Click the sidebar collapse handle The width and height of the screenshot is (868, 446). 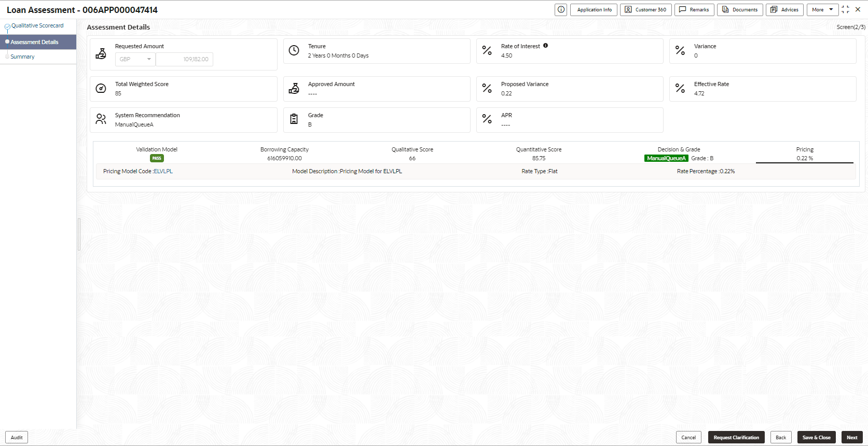pos(79,234)
